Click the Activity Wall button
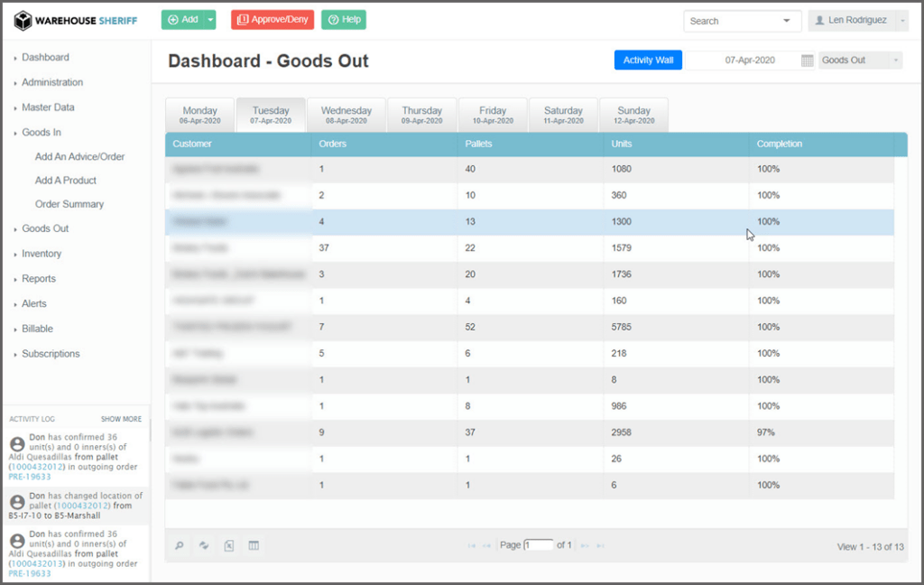The width and height of the screenshot is (924, 585). tap(648, 60)
